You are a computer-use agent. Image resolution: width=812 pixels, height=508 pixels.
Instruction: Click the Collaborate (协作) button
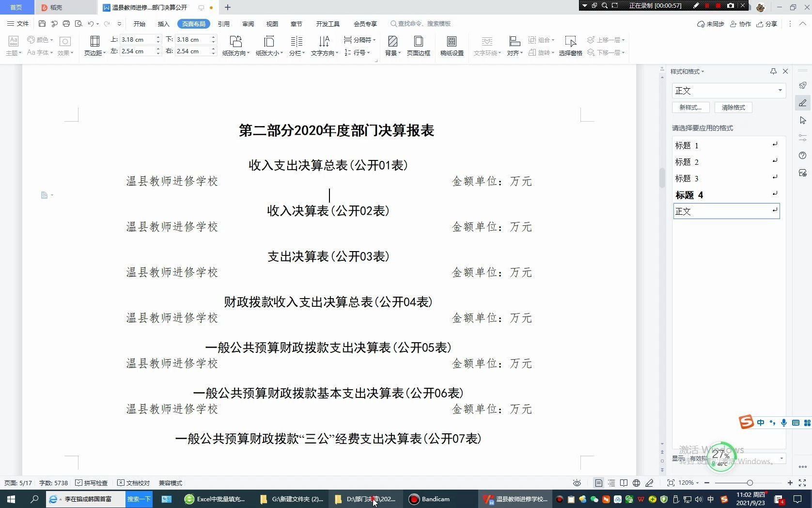click(741, 24)
